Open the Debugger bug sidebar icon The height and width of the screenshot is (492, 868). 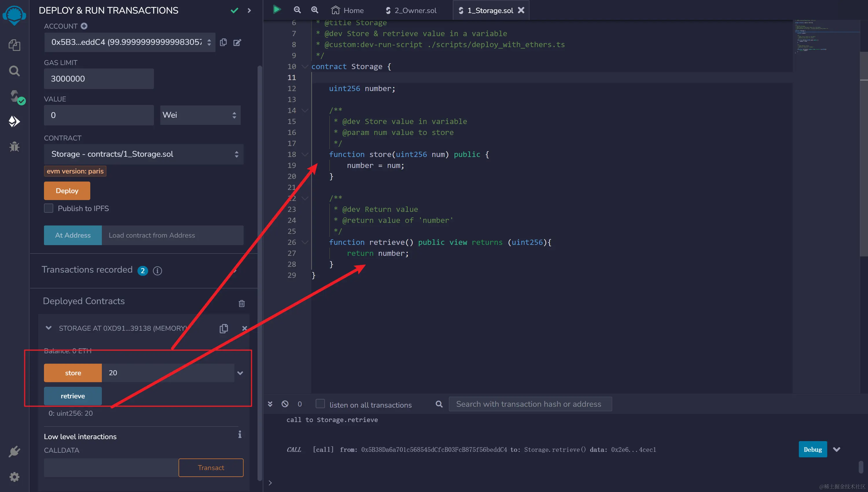(x=14, y=146)
